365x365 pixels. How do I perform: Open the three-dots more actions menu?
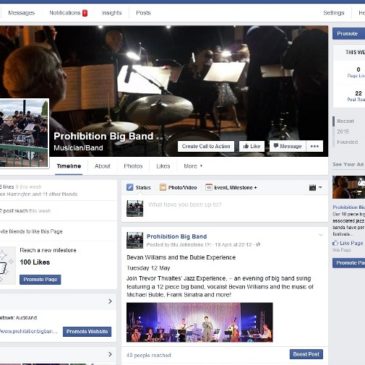(x=314, y=146)
